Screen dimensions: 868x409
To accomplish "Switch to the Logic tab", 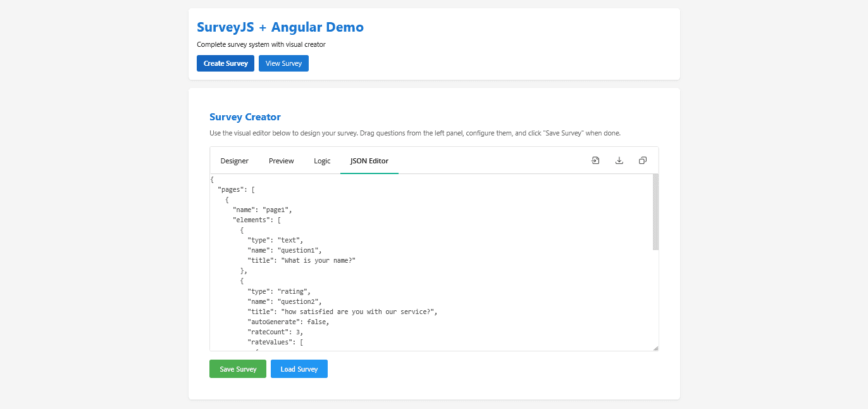I will [322, 161].
